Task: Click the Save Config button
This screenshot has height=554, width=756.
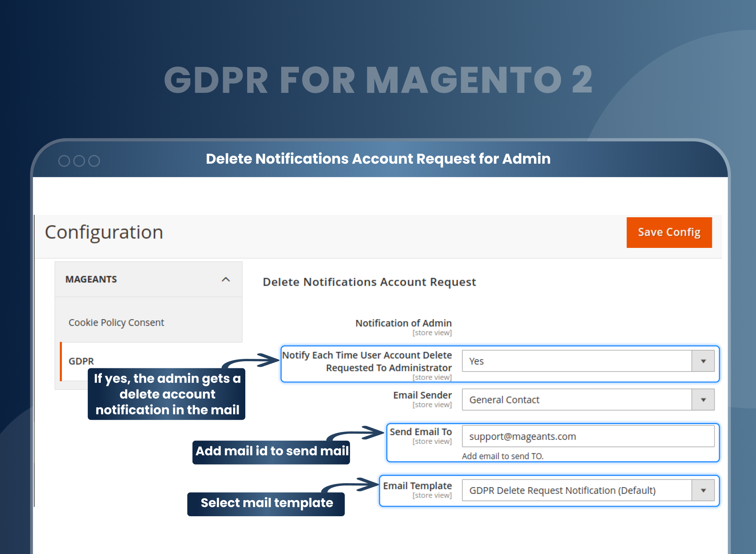Action: (669, 232)
